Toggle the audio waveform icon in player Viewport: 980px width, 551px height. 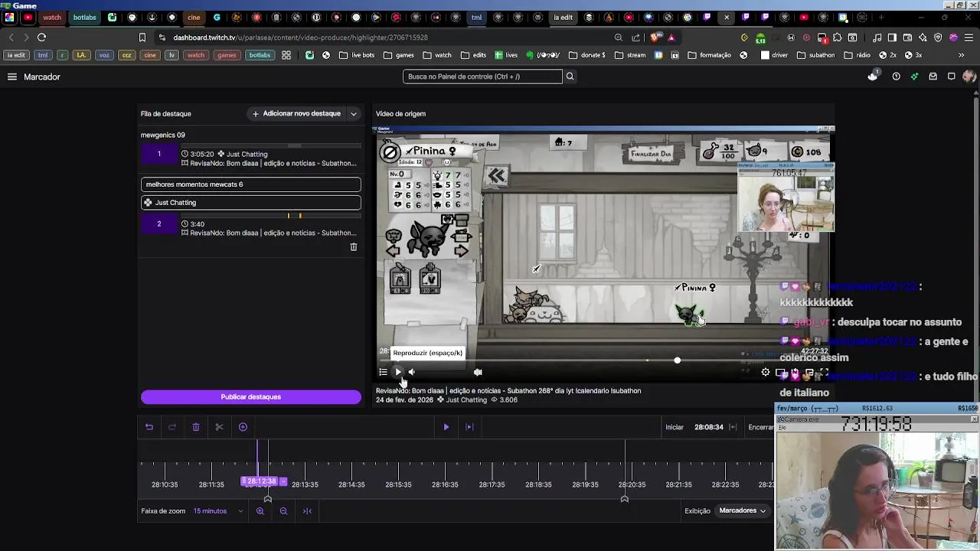478,372
